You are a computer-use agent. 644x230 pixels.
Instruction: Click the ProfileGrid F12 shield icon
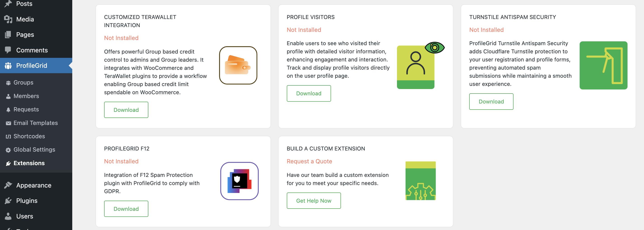coord(239,181)
